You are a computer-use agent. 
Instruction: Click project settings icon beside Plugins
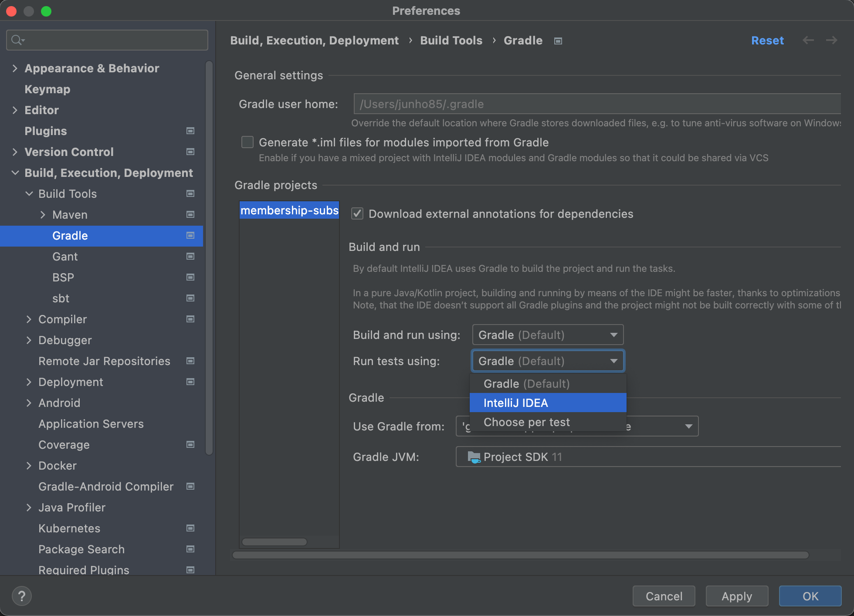click(190, 131)
